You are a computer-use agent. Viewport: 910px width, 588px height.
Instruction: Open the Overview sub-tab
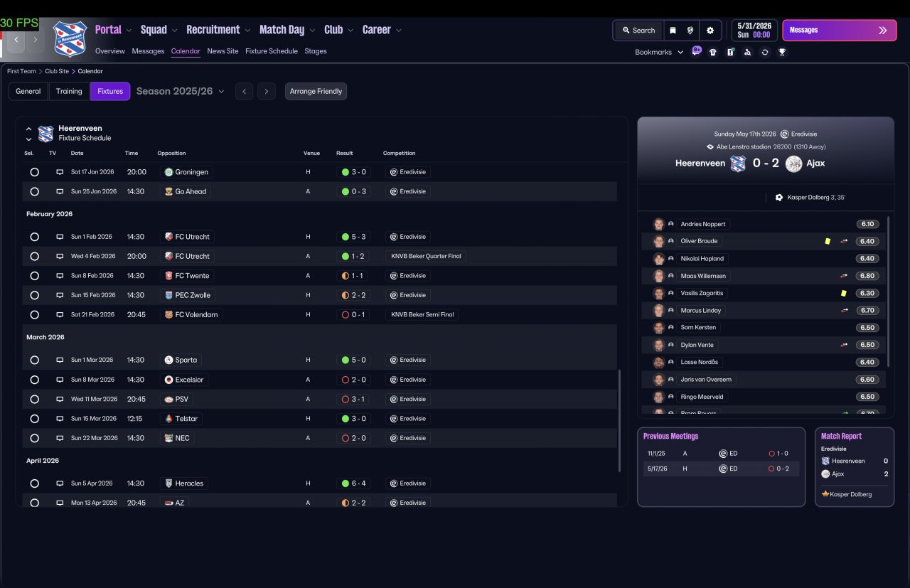pos(109,51)
